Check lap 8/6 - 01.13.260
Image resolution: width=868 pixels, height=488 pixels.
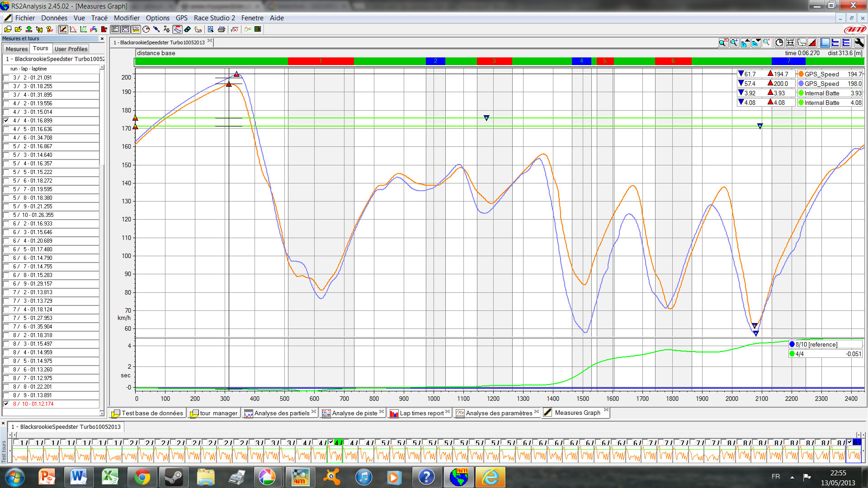pyautogui.click(x=6, y=370)
